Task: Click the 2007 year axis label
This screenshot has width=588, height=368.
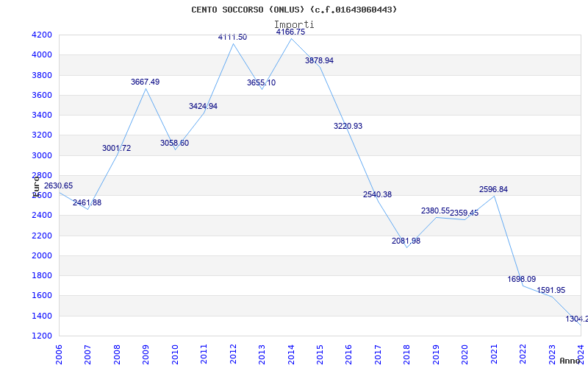Action: pyautogui.click(x=87, y=355)
